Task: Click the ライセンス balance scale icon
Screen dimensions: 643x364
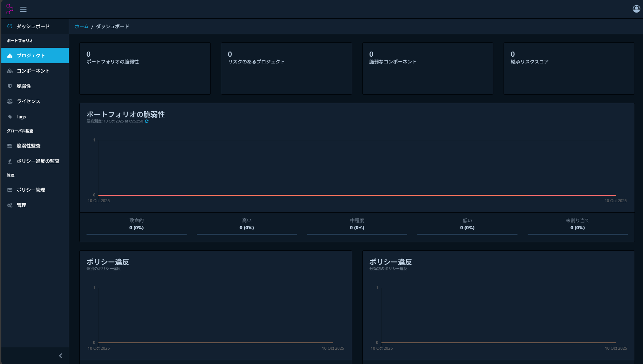Action: tap(10, 101)
